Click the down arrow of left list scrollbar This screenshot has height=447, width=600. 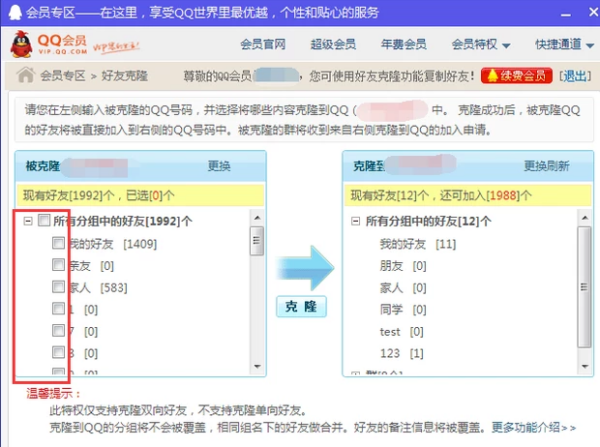tap(257, 367)
